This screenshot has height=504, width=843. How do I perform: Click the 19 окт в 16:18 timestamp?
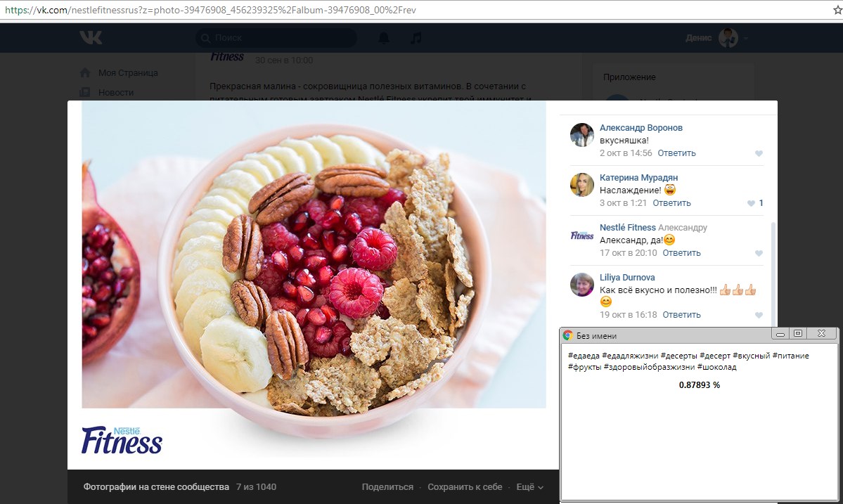pos(628,315)
